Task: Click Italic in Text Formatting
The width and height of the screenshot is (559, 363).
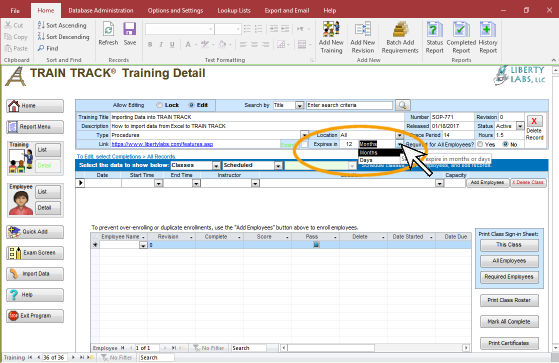Action: click(x=161, y=45)
